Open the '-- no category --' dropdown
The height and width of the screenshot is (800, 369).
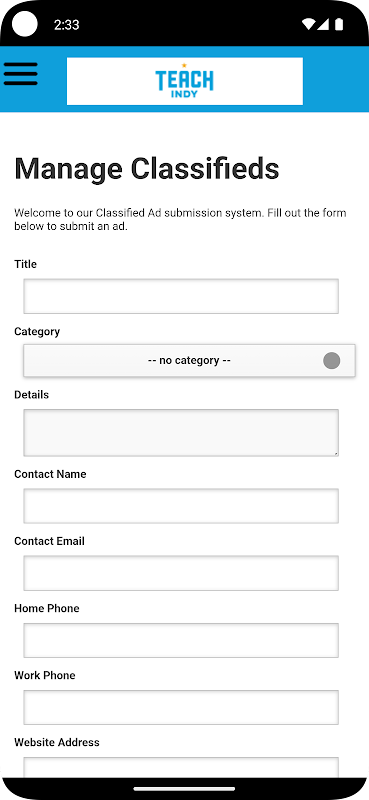pos(189,361)
